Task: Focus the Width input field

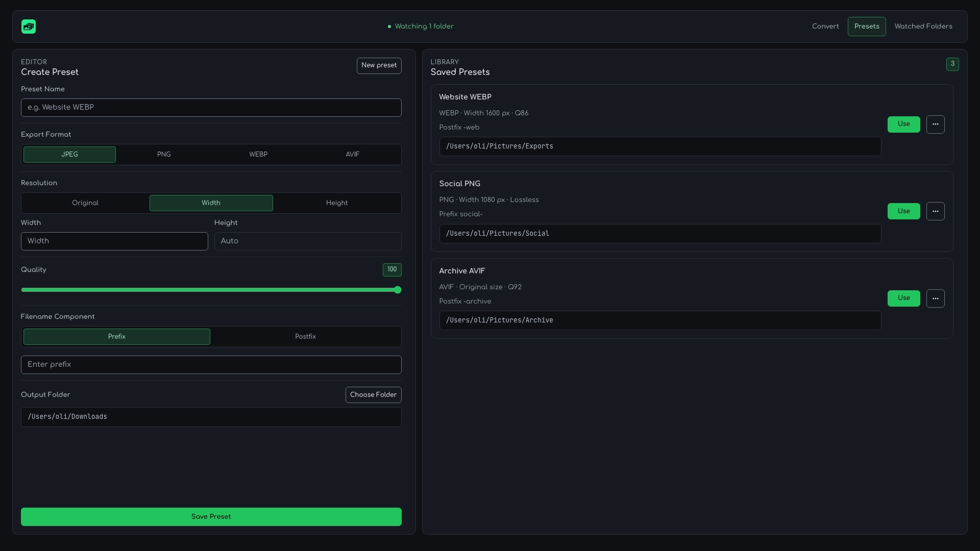Action: click(x=114, y=241)
